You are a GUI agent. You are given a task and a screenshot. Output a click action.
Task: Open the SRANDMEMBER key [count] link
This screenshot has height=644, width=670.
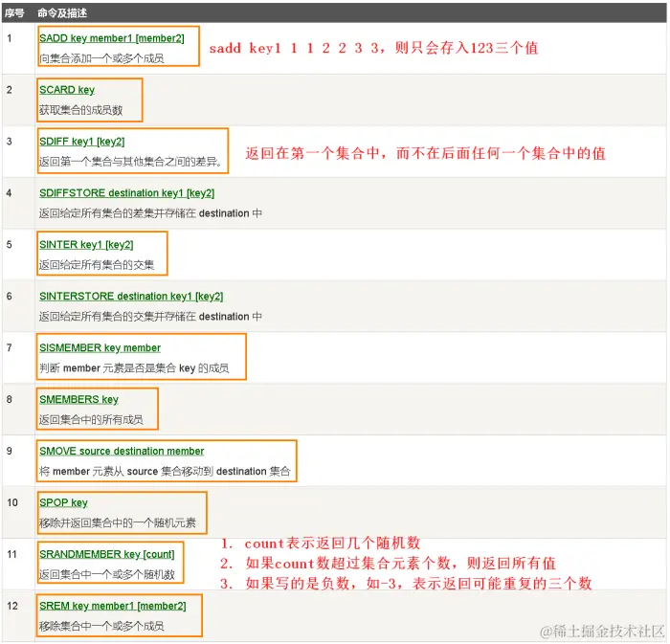coord(107,555)
